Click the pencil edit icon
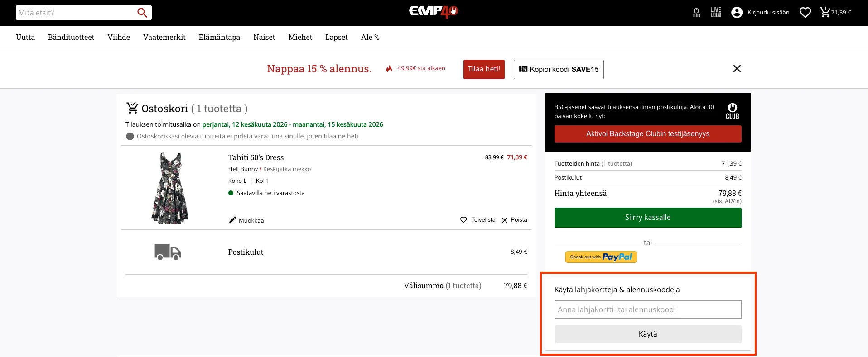 tap(232, 220)
